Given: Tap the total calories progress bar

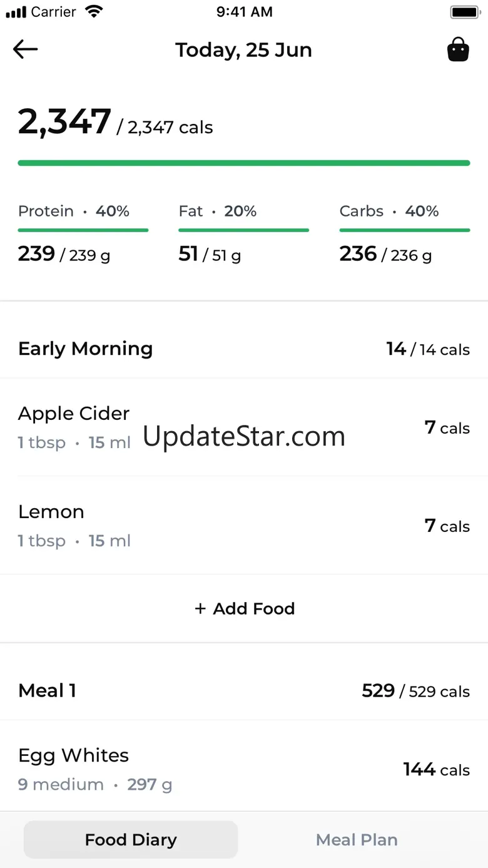Looking at the screenshot, I should pos(244,163).
